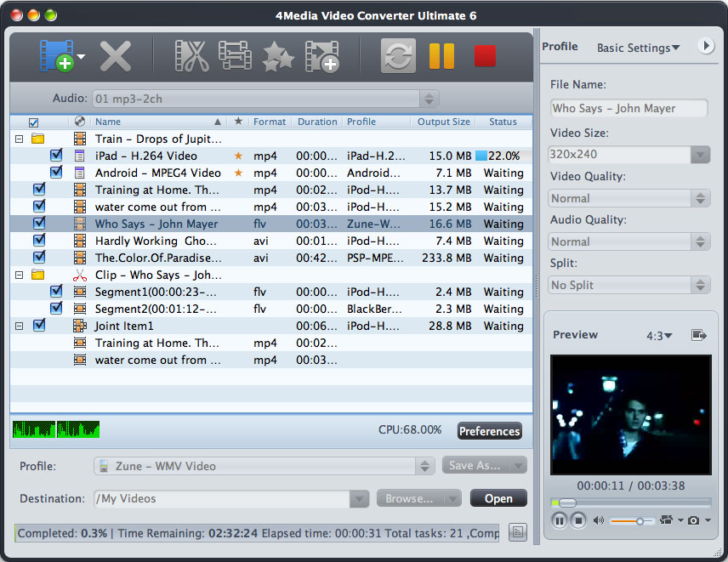Toggle checkbox for Who Says - John Mayer
728x562 pixels.
point(38,224)
